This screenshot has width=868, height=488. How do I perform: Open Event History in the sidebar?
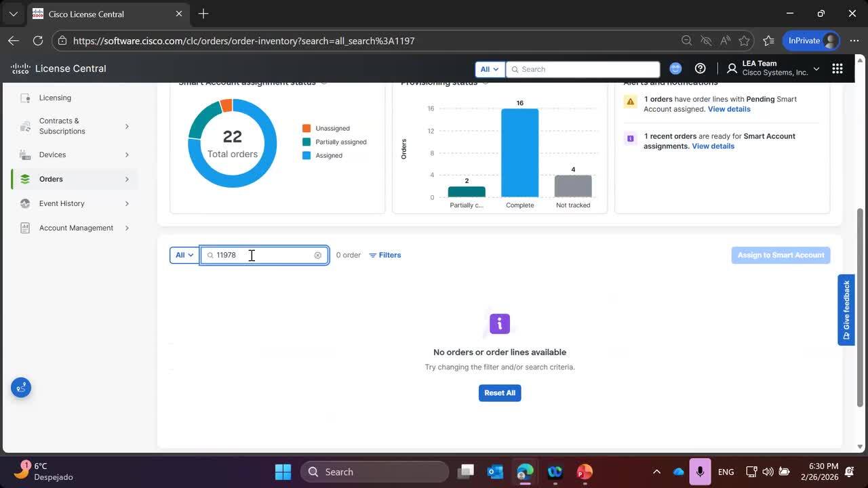[x=62, y=203]
